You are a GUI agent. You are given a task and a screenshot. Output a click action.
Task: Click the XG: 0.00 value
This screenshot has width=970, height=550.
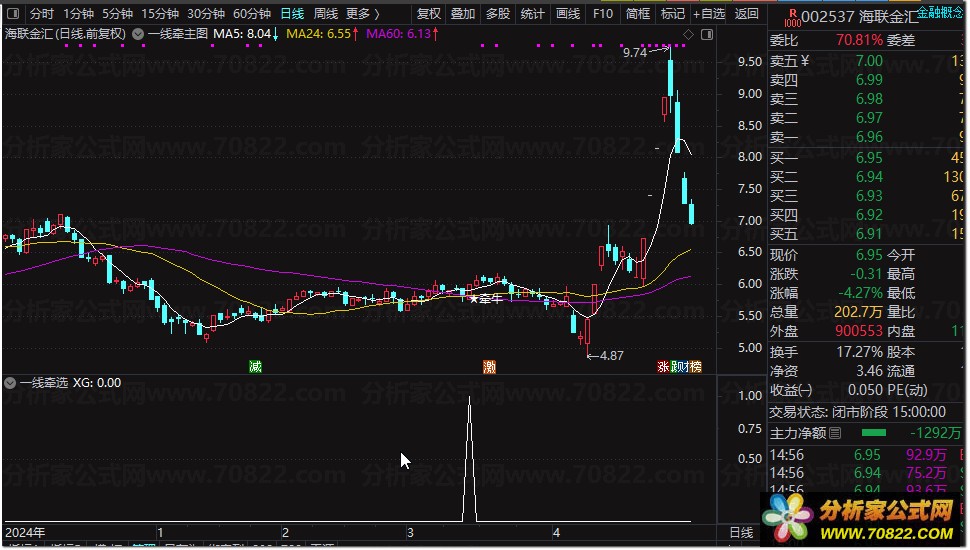coord(97,383)
